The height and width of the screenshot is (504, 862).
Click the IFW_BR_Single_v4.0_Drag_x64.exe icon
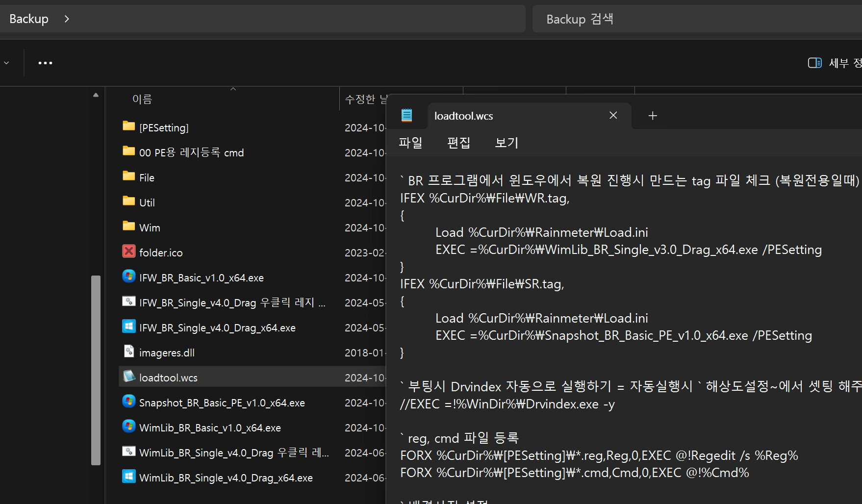pos(128,327)
